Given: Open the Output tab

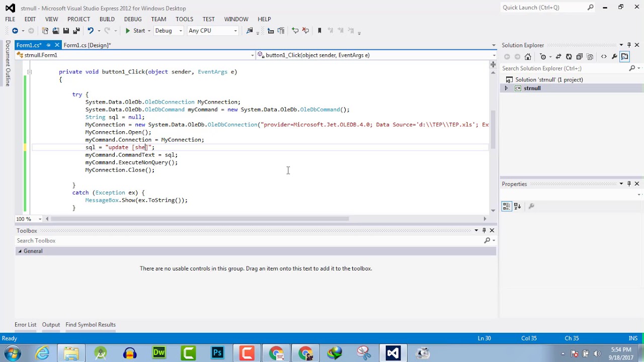Looking at the screenshot, I should [51, 325].
